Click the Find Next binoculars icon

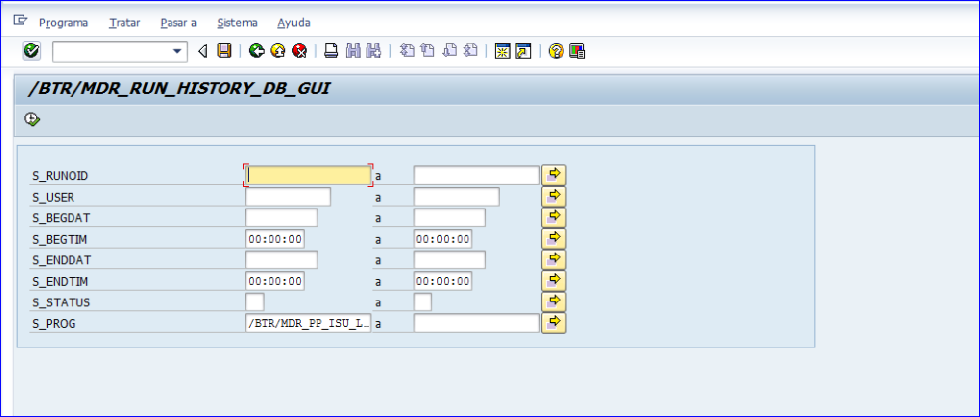coord(373,51)
